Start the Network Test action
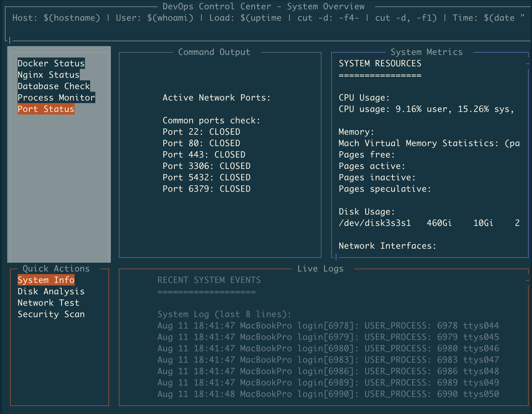The height and width of the screenshot is (414, 532). point(48,303)
